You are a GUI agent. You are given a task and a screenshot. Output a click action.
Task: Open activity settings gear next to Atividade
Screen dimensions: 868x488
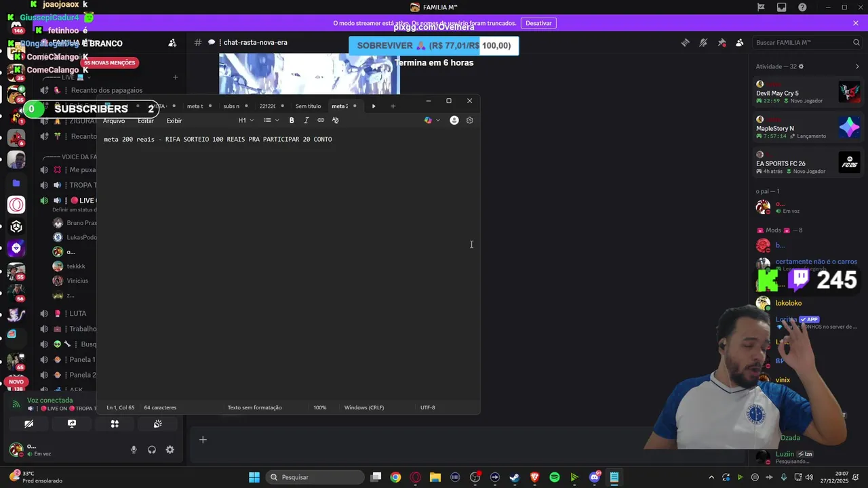pyautogui.click(x=801, y=66)
